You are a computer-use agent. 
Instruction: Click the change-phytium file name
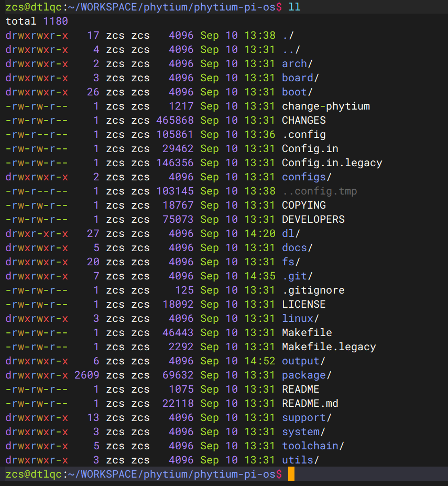tap(325, 106)
